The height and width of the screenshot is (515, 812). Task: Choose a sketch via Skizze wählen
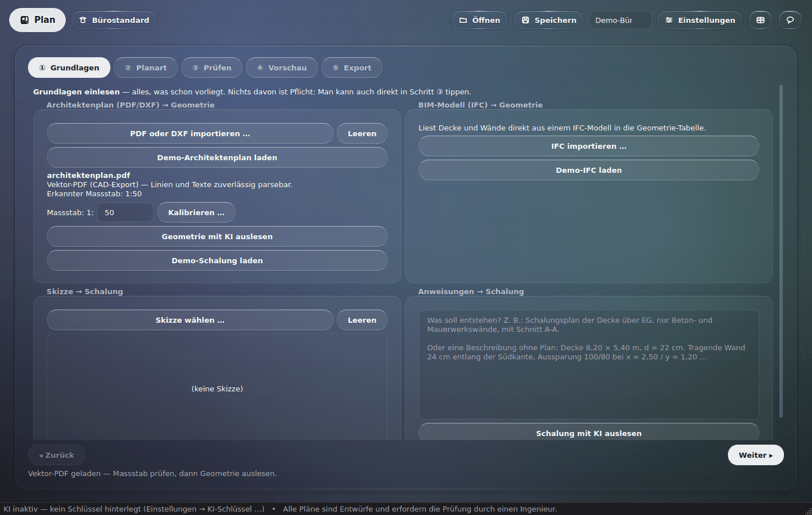tap(190, 320)
